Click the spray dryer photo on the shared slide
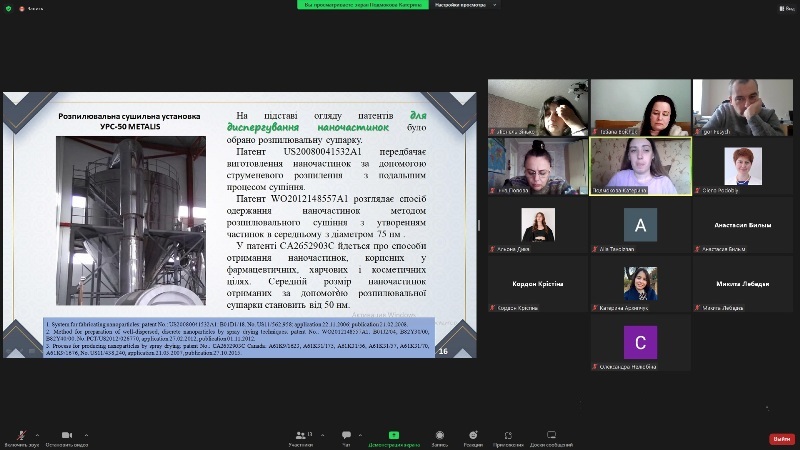The width and height of the screenshot is (800, 450). [x=131, y=220]
